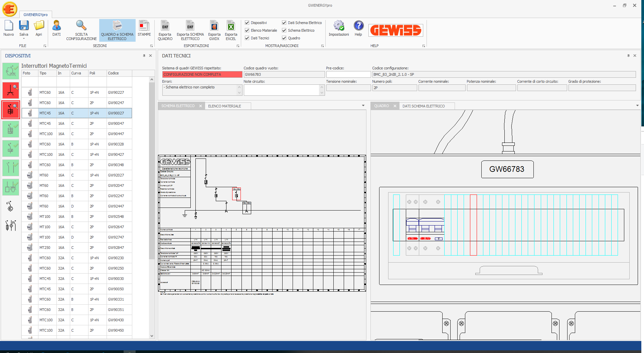Toggle Dati Tecnici checkbox
Screen dimensions: 644x353
click(x=247, y=38)
